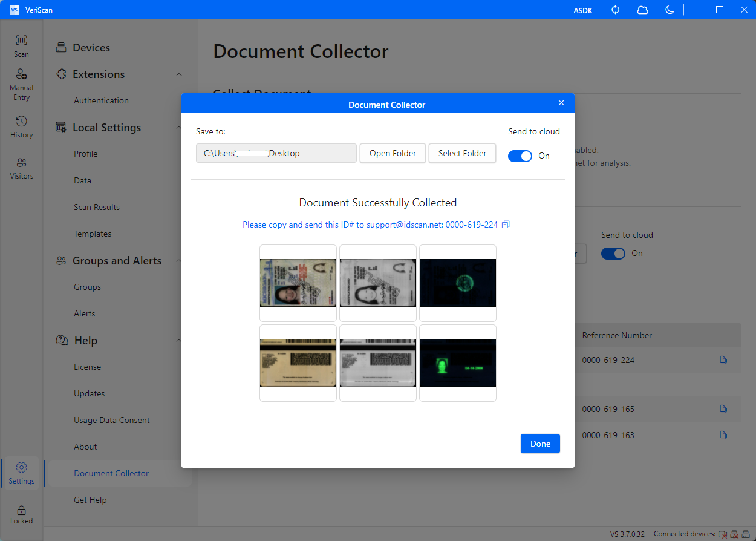Open the Settings sidebar item
Viewport: 756px width, 541px height.
(21, 473)
